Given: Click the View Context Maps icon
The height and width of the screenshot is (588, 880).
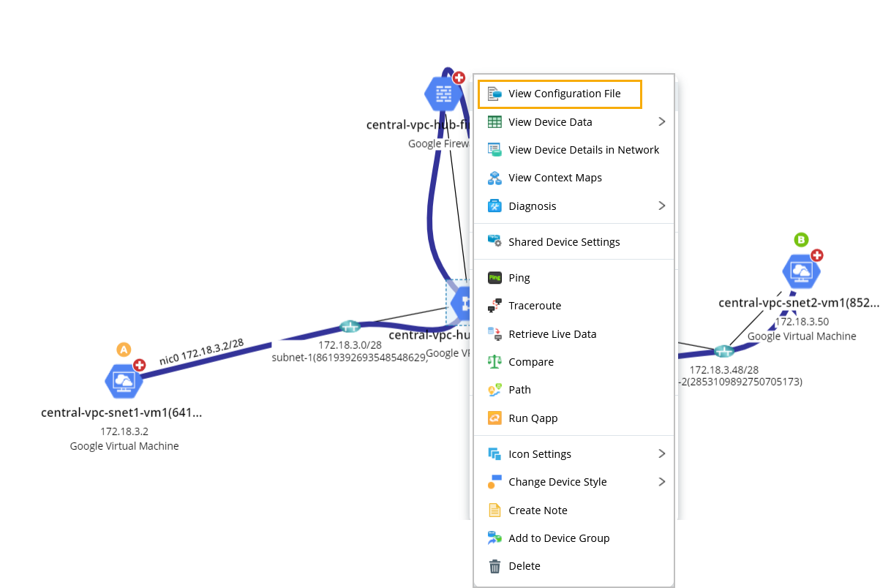Looking at the screenshot, I should [496, 178].
